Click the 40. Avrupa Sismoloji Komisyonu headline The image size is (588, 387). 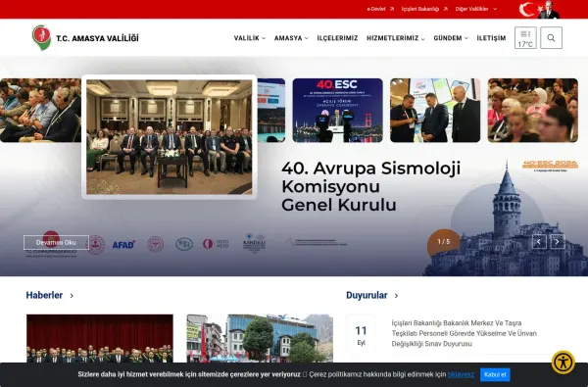(370, 186)
